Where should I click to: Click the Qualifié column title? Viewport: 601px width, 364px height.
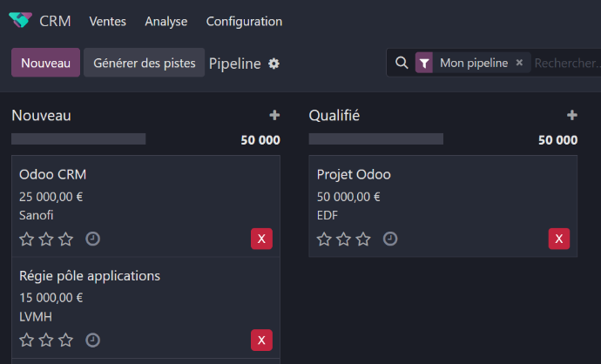tap(334, 115)
